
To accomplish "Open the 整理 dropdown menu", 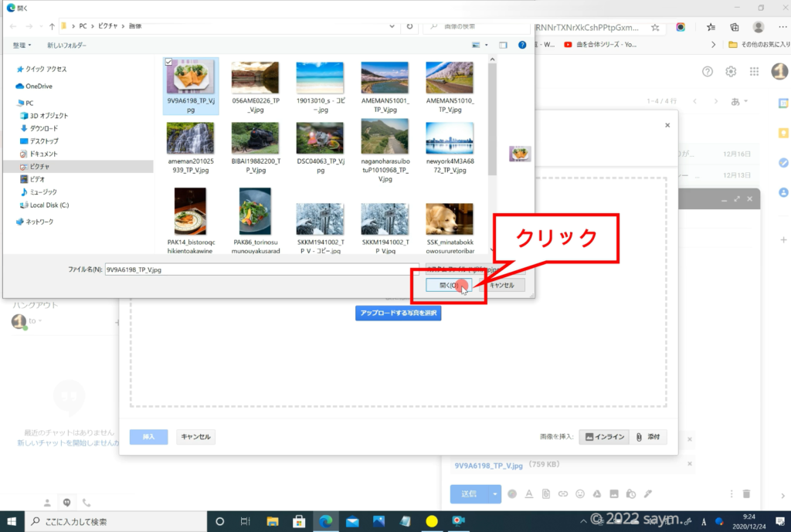I will tap(22, 46).
